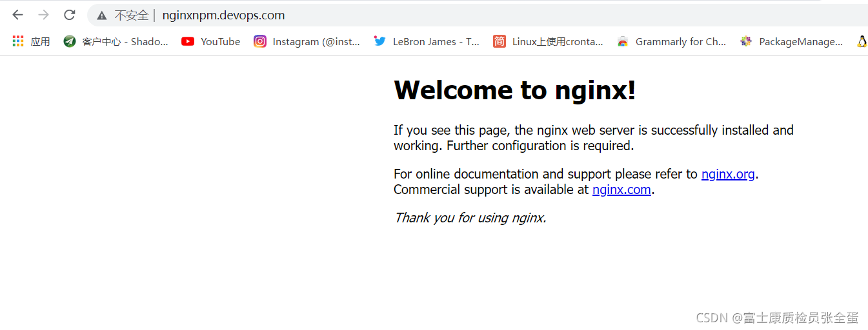
Task: Open the LeBron James Twitter bookmark
Action: coord(427,41)
